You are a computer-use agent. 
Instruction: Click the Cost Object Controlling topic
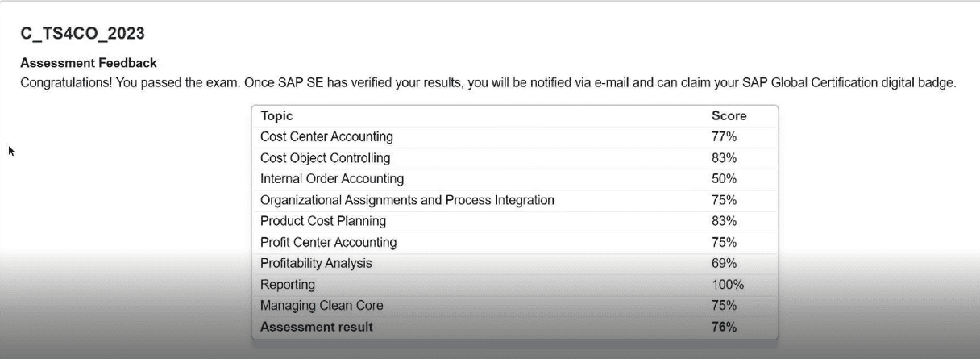[325, 158]
